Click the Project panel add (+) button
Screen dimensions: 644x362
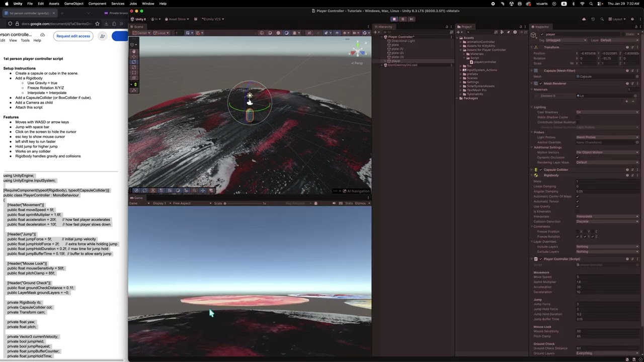click(459, 32)
